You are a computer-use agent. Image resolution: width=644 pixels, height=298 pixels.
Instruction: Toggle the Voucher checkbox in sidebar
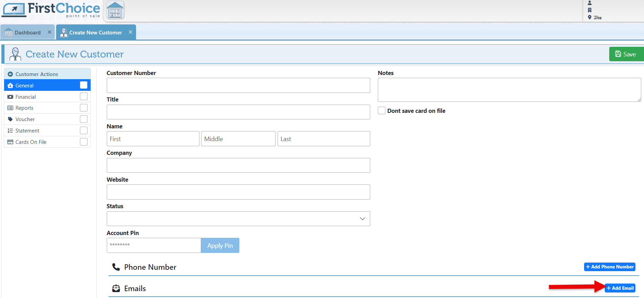(84, 119)
